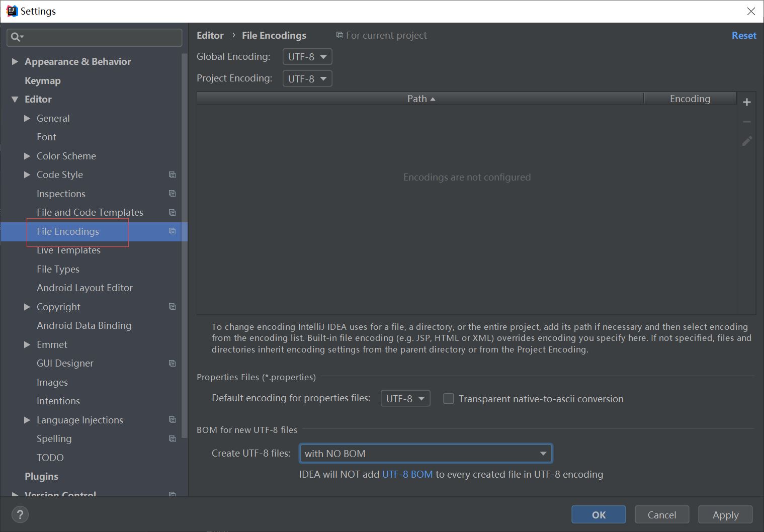Expand the General node arrow
The height and width of the screenshot is (532, 764).
[27, 118]
